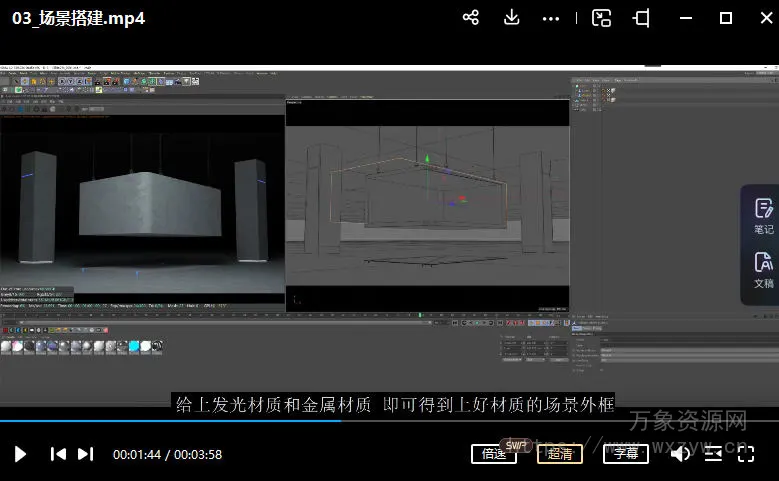
Task: Pin the player window on top
Action: (642, 18)
